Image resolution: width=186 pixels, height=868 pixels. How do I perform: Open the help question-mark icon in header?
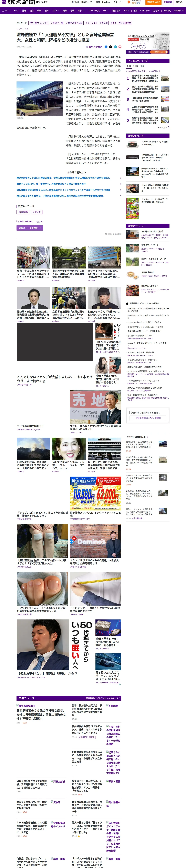pos(121,2)
